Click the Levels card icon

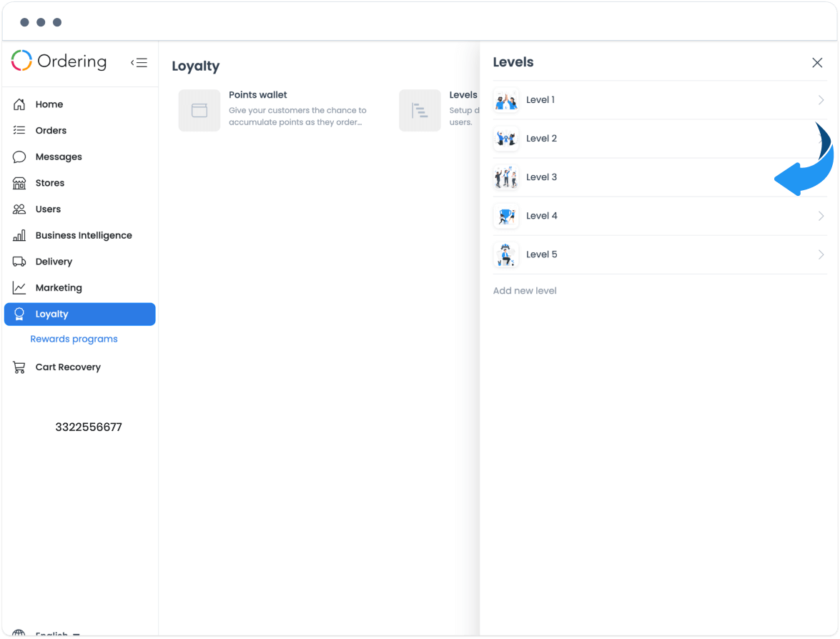click(x=420, y=110)
